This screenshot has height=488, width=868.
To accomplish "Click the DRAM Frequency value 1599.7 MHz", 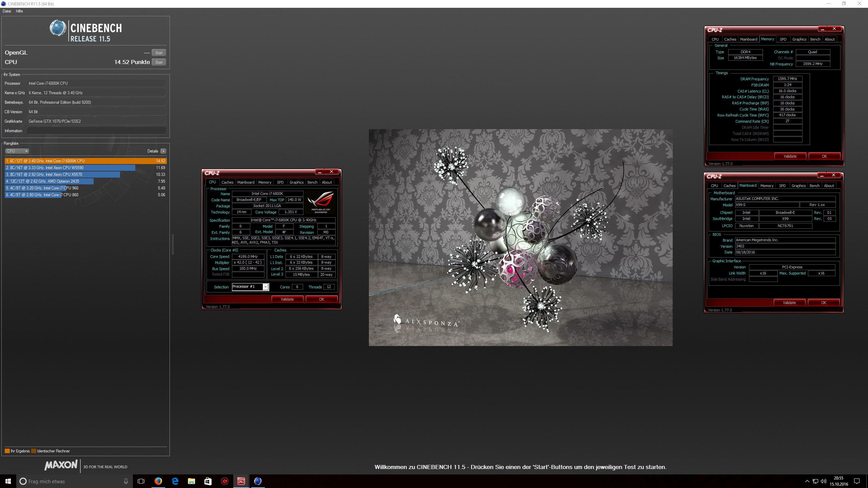I will 787,79.
